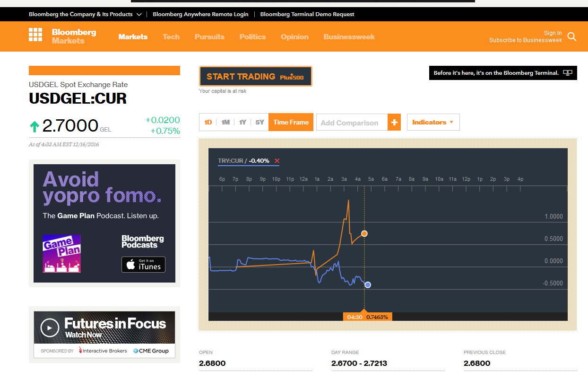Image resolution: width=588 pixels, height=372 pixels.
Task: Click Subscribe to Businessweek link
Action: point(526,40)
